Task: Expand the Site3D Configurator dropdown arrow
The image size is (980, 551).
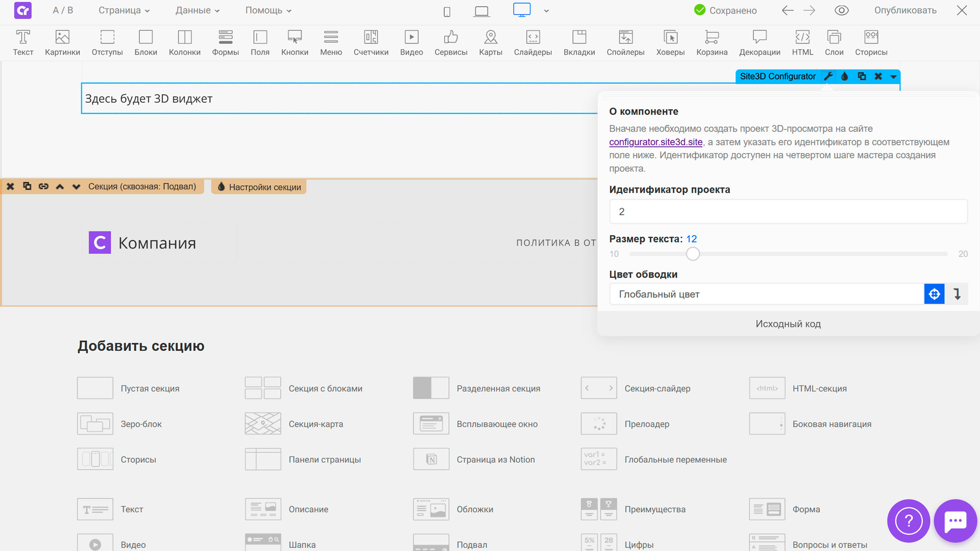Action: point(893,77)
